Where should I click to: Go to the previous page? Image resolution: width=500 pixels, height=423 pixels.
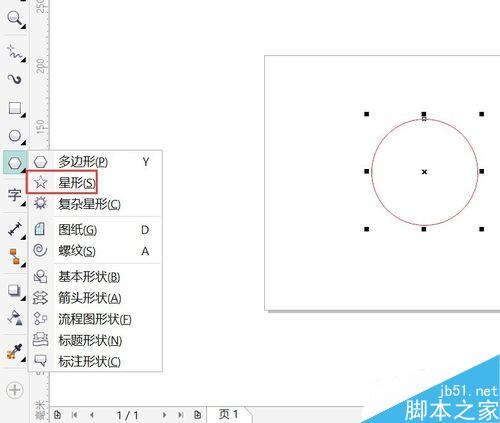(x=92, y=415)
